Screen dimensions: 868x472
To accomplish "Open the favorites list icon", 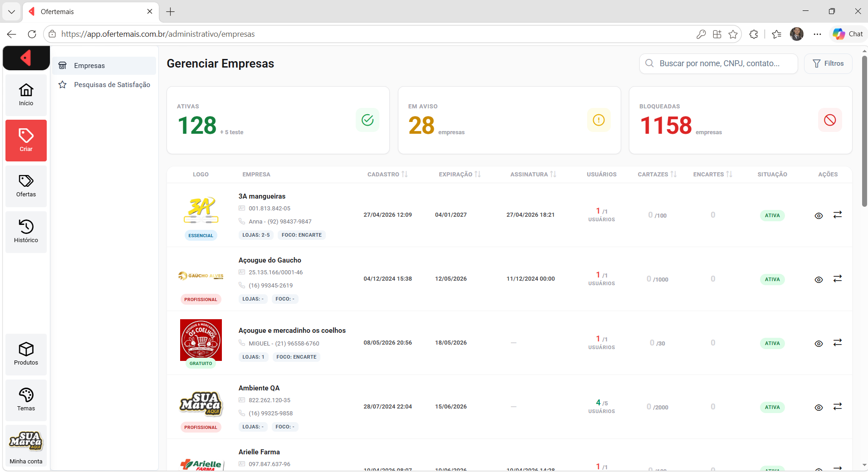I will [x=776, y=34].
